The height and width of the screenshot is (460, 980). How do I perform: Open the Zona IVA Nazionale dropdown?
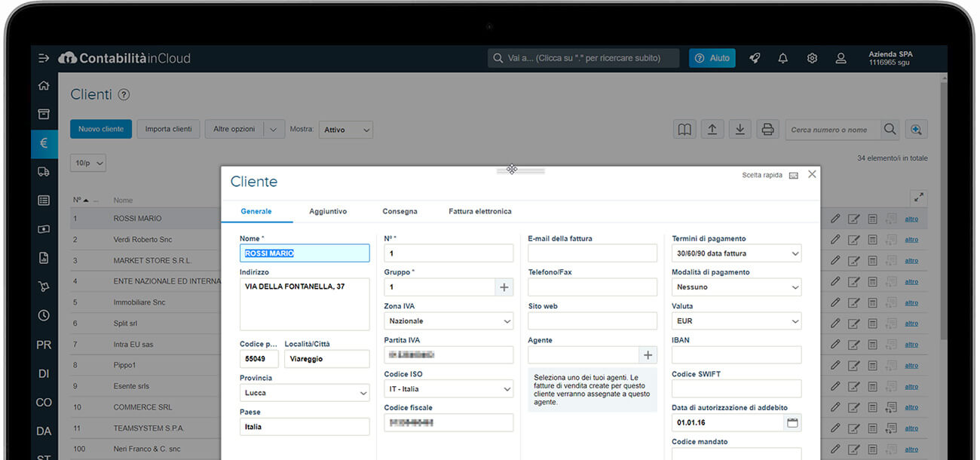click(449, 321)
